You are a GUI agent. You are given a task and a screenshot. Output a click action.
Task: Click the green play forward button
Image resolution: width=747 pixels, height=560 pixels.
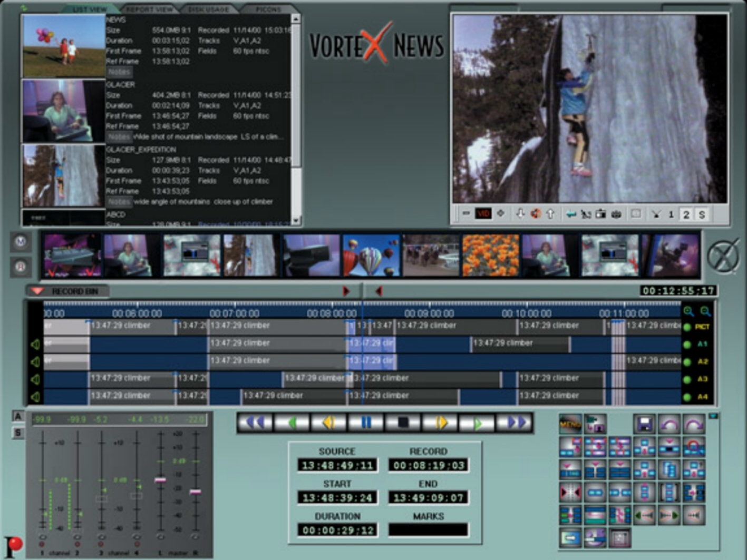(477, 423)
